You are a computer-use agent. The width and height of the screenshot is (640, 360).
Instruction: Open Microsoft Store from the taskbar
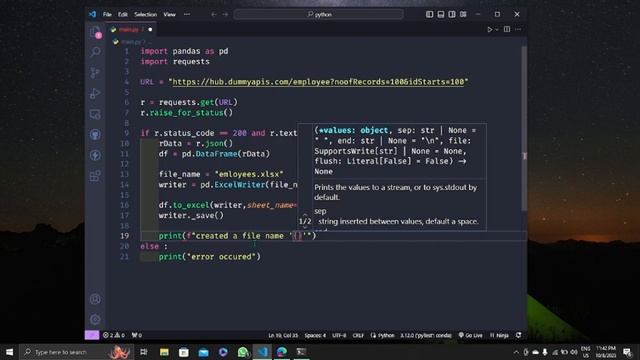pos(184,352)
